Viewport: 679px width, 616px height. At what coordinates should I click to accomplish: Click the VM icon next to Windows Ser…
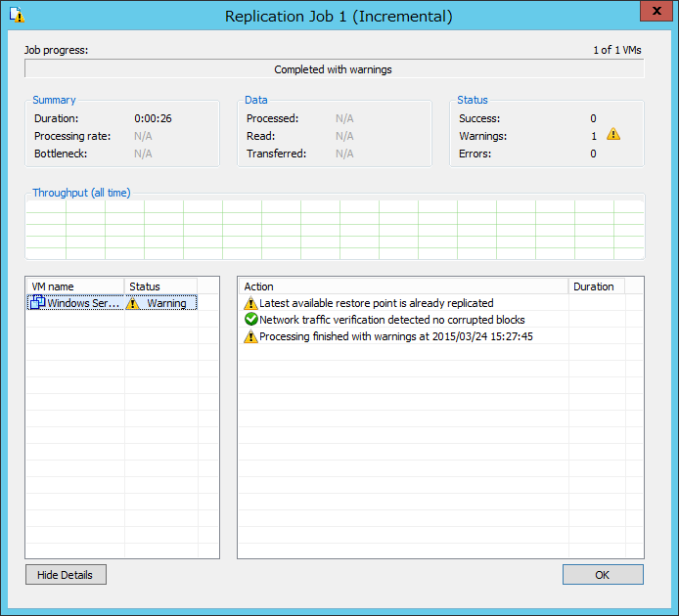[38, 302]
